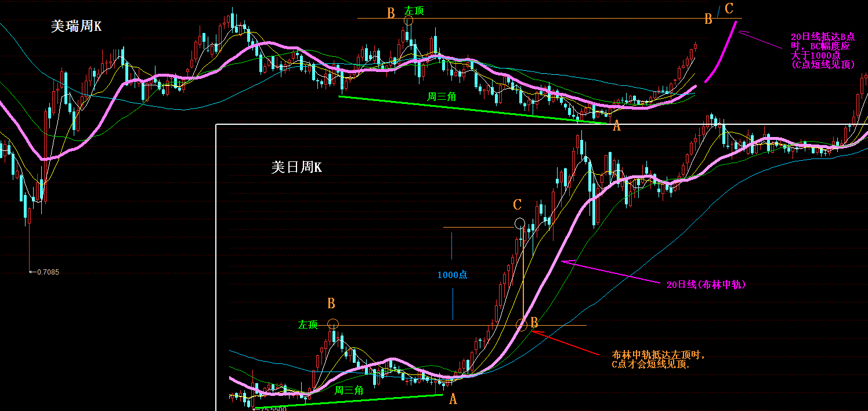Click the blue "1000点" measurement label
868x411 pixels.
pyautogui.click(x=452, y=275)
